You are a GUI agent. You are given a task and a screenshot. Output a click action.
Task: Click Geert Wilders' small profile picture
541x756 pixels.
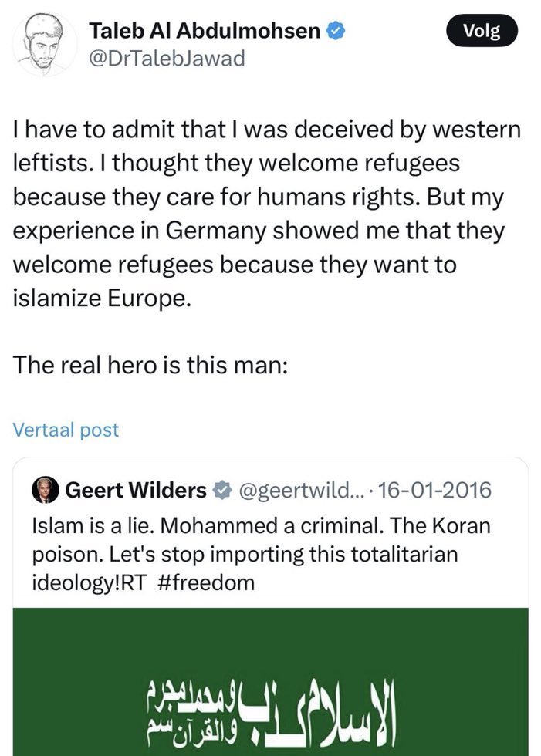pyautogui.click(x=46, y=489)
